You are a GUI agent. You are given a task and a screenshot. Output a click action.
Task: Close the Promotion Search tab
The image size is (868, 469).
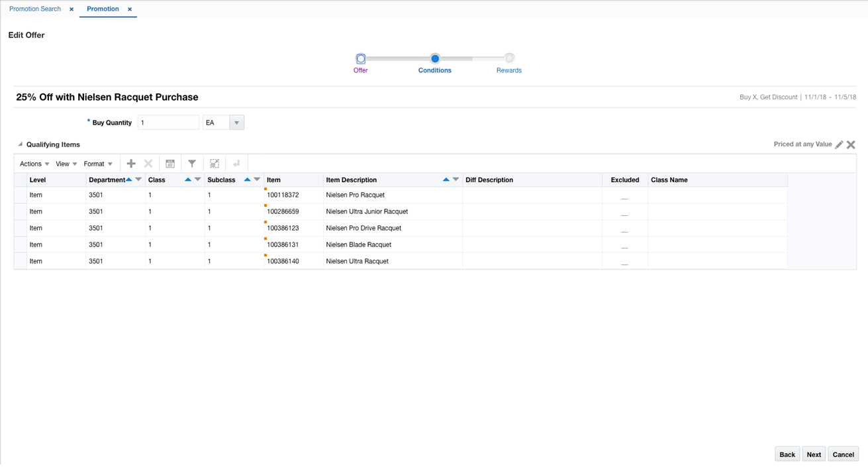(72, 9)
